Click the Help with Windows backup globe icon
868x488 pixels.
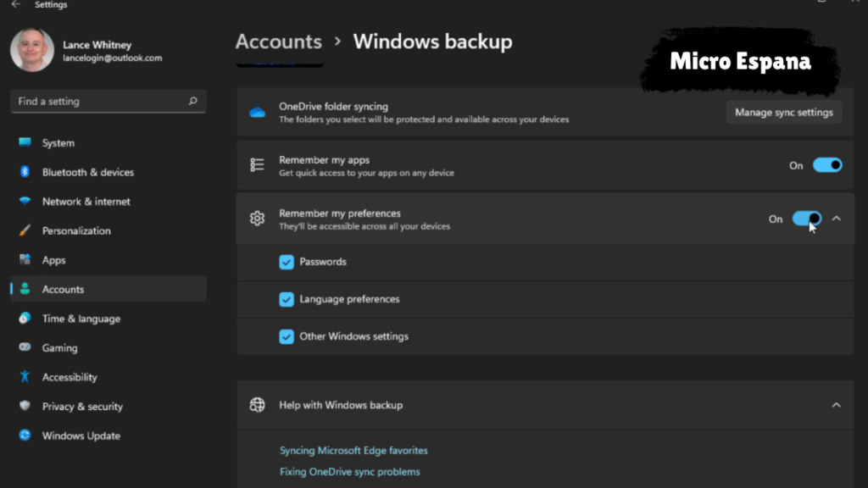(257, 405)
